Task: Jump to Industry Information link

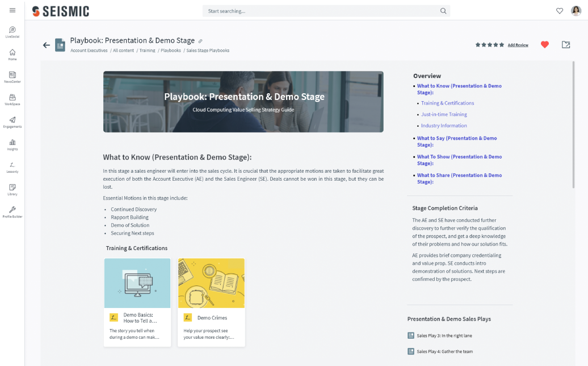Action: pyautogui.click(x=444, y=126)
